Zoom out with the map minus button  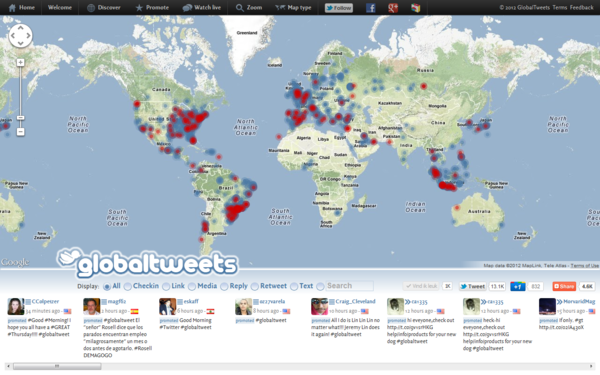pyautogui.click(x=20, y=132)
